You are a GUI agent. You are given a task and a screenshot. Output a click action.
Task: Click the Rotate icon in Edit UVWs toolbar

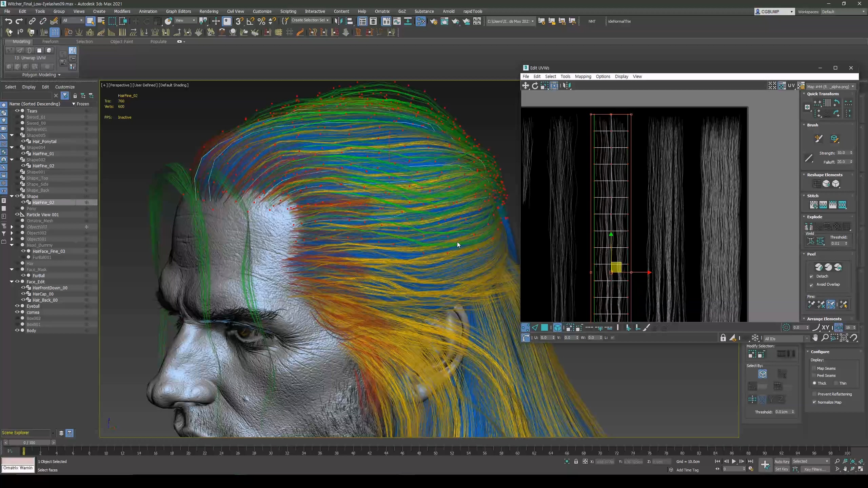[535, 86]
